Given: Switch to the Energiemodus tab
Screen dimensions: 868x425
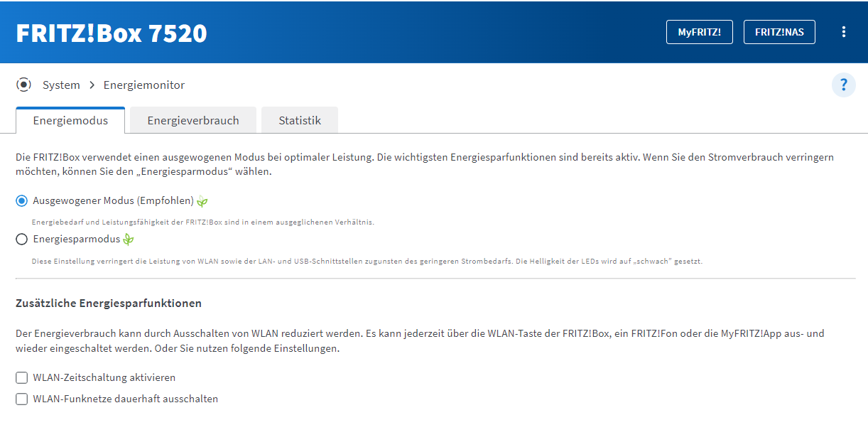Looking at the screenshot, I should [x=70, y=120].
